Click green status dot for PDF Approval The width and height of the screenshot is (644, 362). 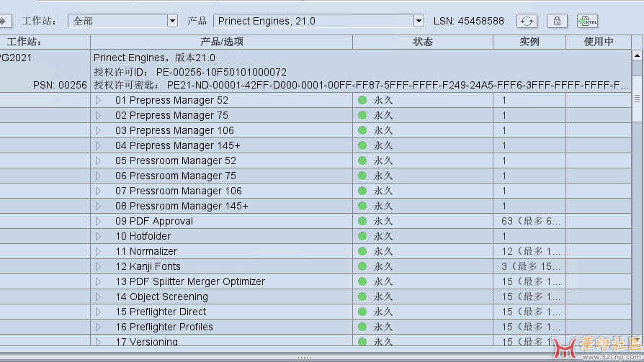[x=362, y=221]
